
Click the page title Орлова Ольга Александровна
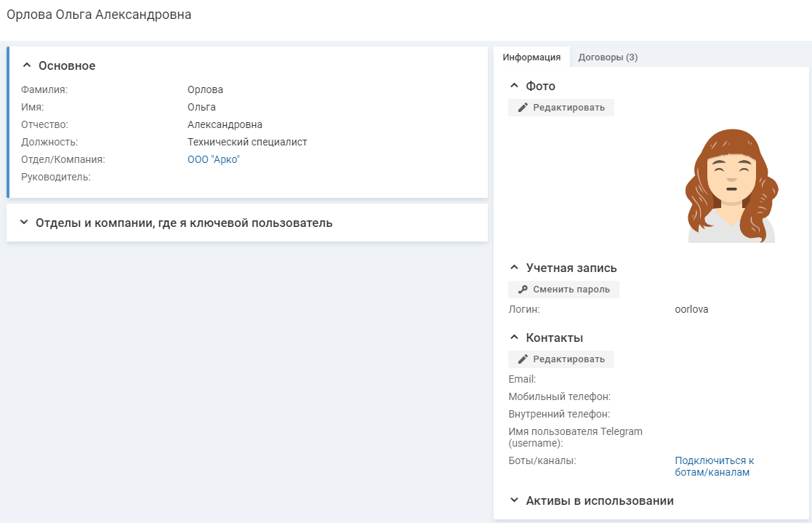tap(99, 15)
